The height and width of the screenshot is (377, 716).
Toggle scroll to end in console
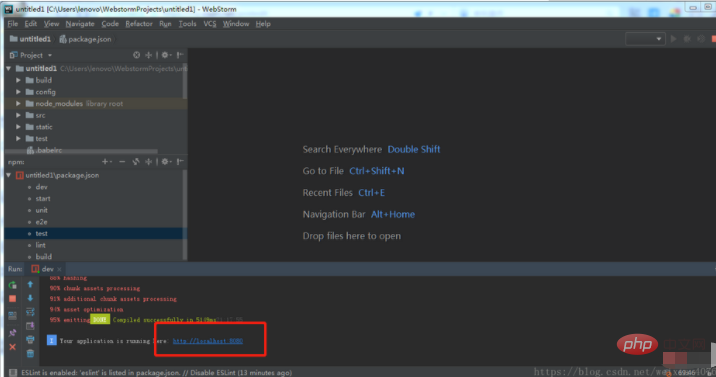pos(30,326)
